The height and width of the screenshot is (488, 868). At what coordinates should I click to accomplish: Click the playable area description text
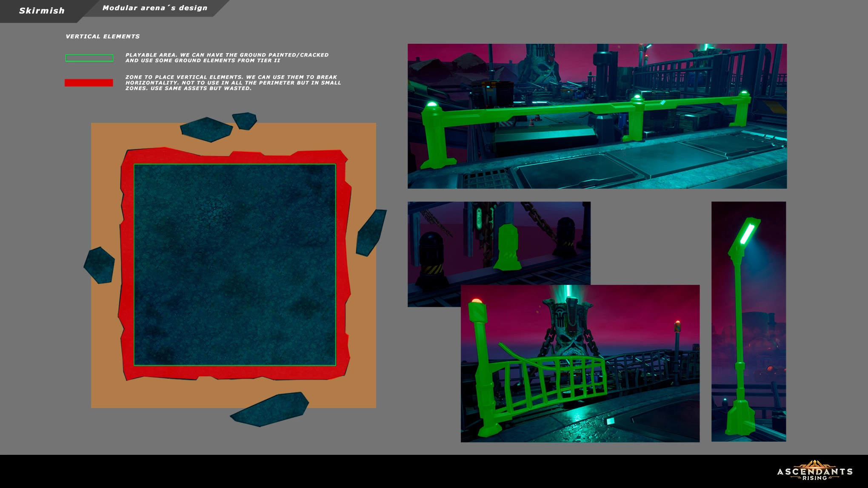point(227,58)
